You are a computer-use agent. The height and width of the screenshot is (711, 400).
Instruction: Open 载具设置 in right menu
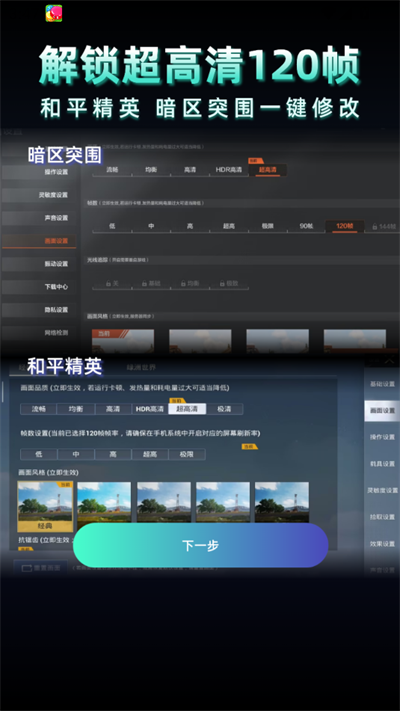pyautogui.click(x=382, y=464)
